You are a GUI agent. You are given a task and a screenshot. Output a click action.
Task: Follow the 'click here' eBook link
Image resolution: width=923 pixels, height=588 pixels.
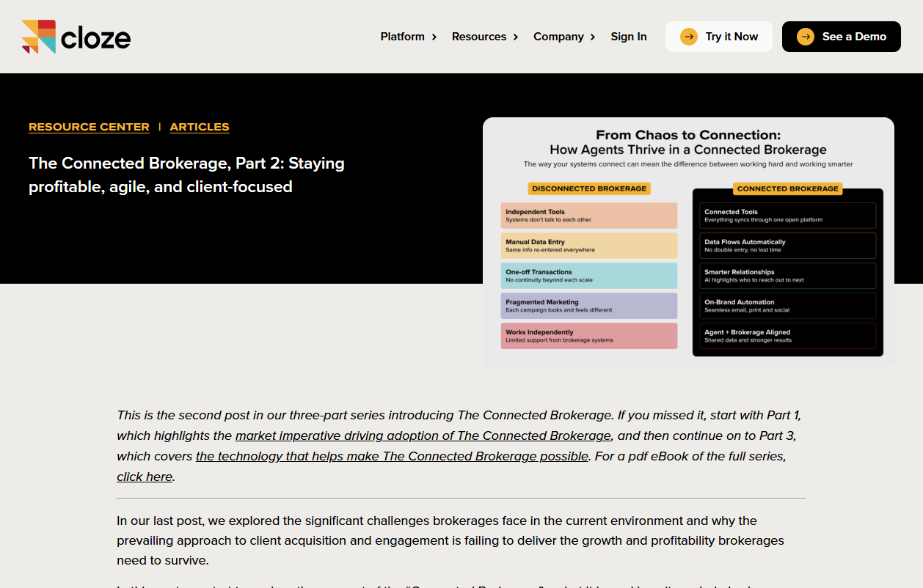(145, 477)
